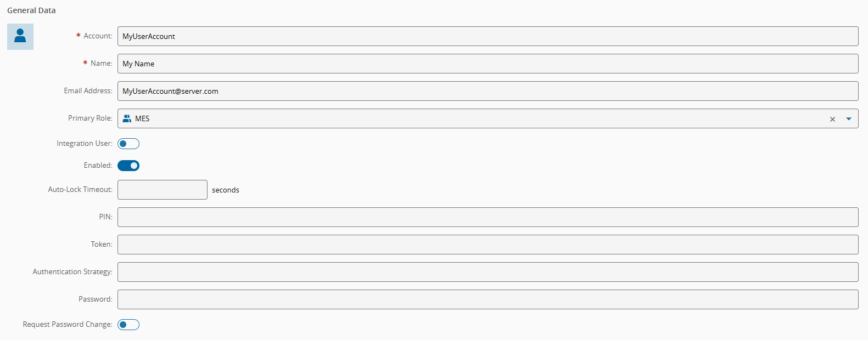The height and width of the screenshot is (340, 868).
Task: Click the PIN input field
Action: click(488, 217)
